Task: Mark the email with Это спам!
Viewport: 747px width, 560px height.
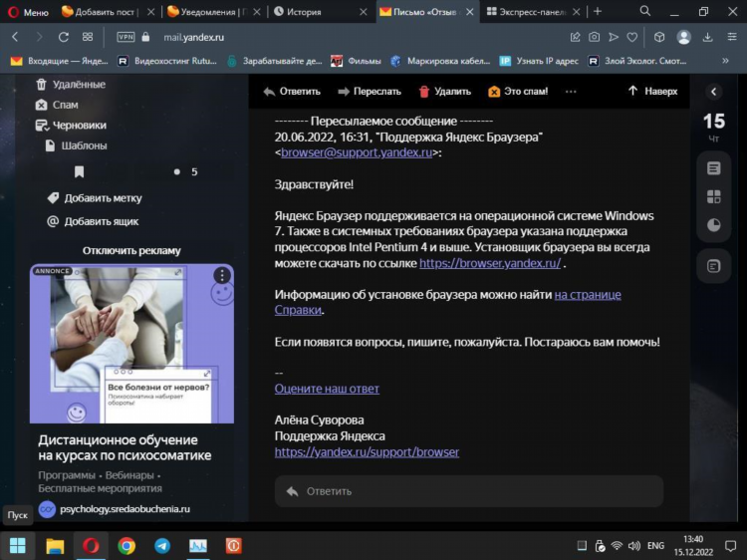Action: click(518, 91)
